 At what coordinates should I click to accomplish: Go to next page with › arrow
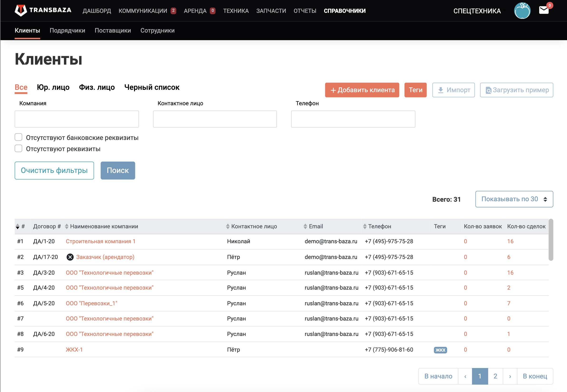[510, 376]
